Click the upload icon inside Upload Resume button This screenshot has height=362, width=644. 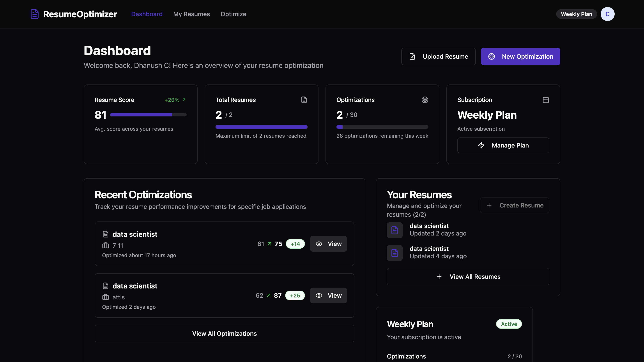point(412,56)
